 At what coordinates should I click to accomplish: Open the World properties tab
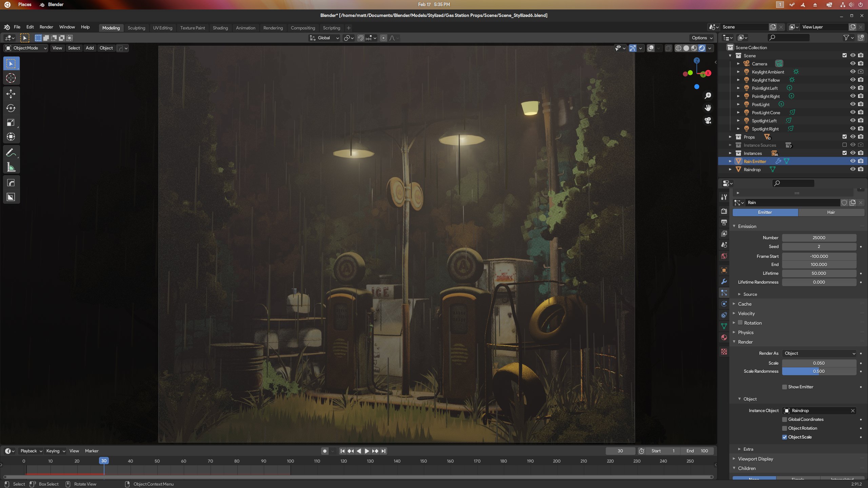click(x=724, y=256)
